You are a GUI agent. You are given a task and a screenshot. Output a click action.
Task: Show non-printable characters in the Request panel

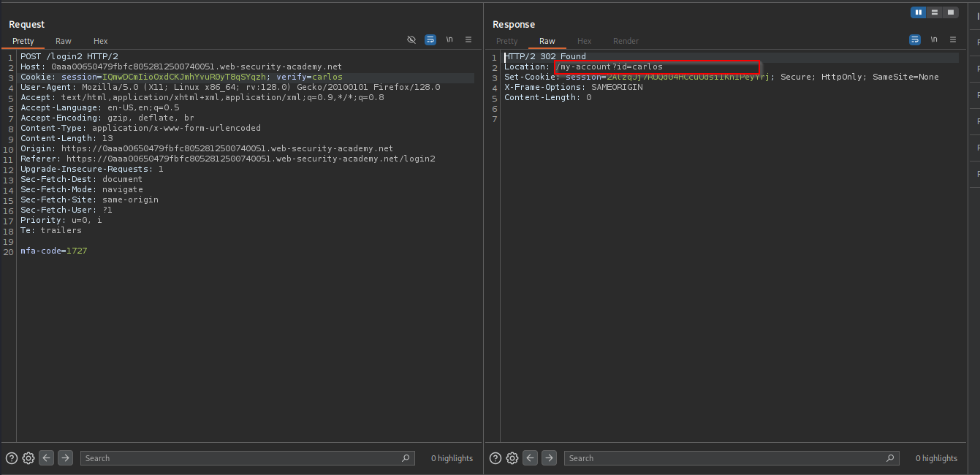(449, 39)
